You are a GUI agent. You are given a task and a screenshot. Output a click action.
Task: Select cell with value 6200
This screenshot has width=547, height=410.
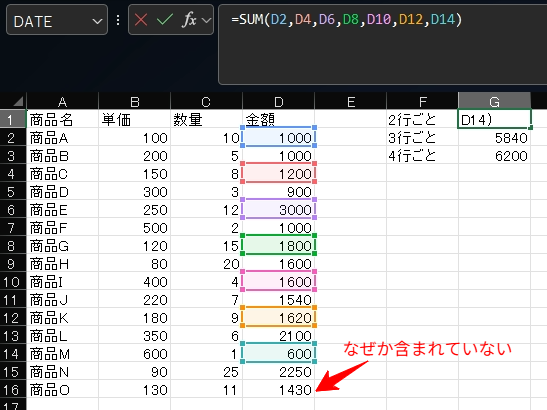pos(494,156)
